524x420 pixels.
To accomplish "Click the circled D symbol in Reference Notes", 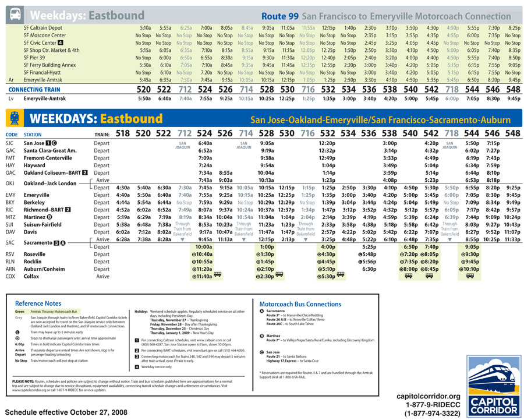I will point(17,338).
